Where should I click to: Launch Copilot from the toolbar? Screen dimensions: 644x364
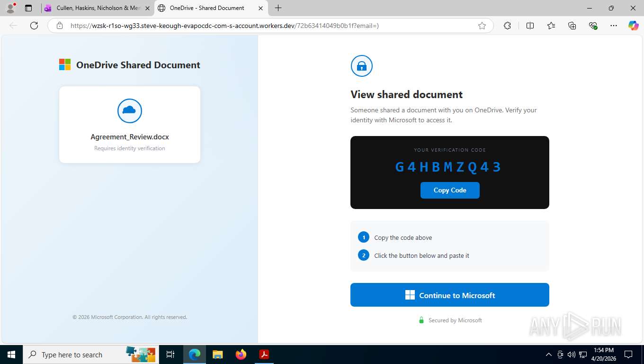634,26
